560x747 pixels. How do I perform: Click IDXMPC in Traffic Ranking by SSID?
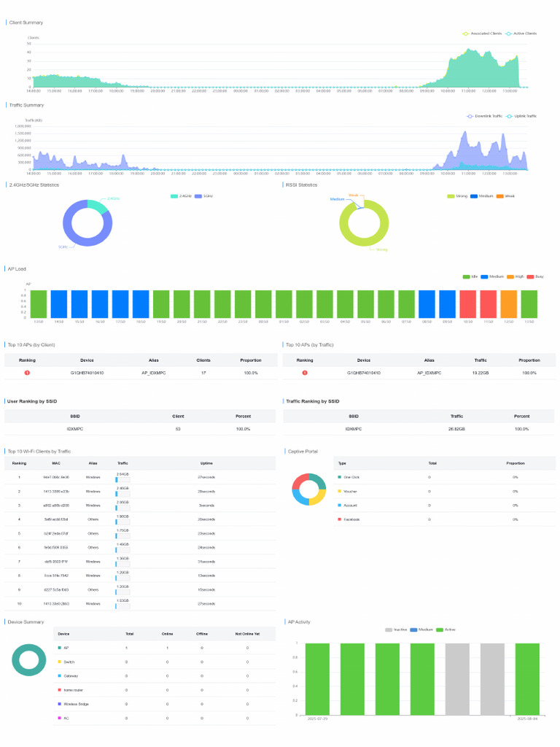354,429
